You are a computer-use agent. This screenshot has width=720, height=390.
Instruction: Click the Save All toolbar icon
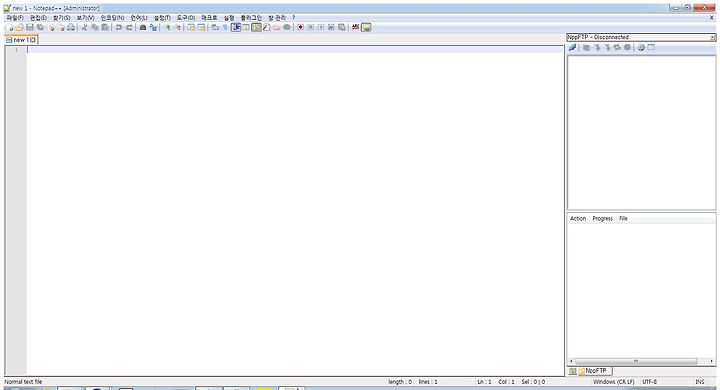pyautogui.click(x=39, y=28)
